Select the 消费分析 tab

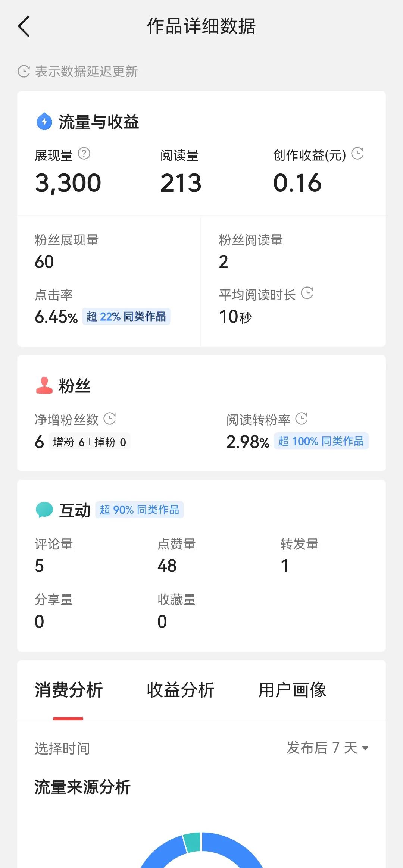tap(69, 690)
